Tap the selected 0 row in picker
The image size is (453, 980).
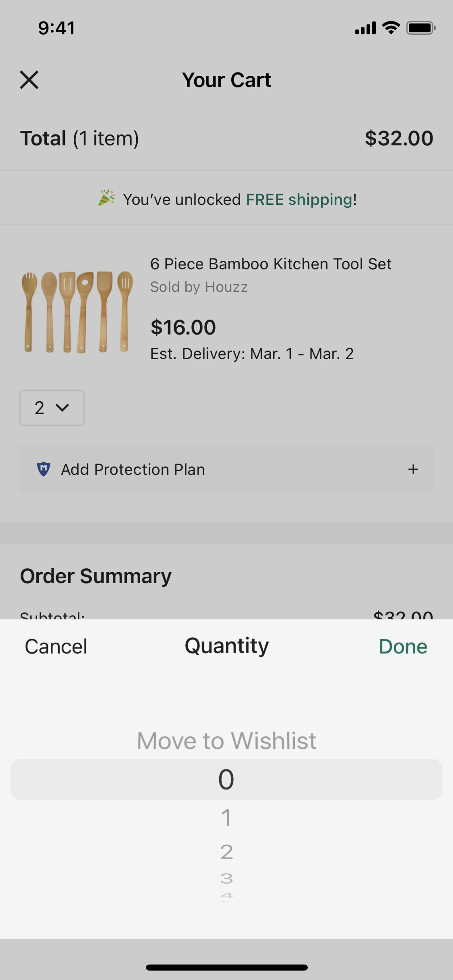(x=226, y=779)
